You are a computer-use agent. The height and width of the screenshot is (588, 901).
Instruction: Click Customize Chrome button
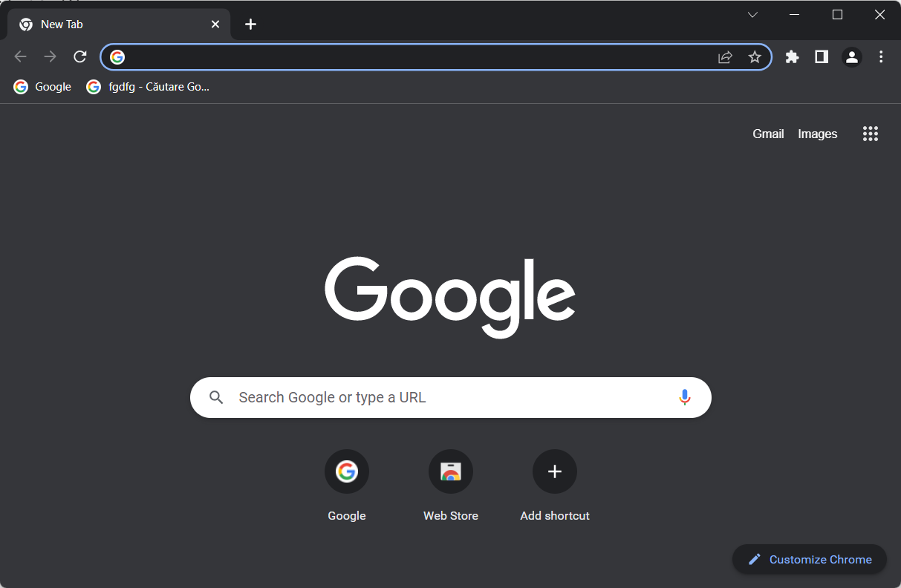tap(810, 559)
